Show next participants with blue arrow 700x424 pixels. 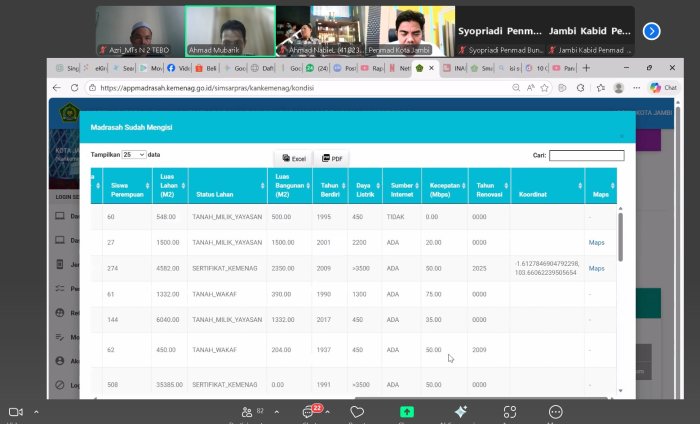pyautogui.click(x=651, y=31)
